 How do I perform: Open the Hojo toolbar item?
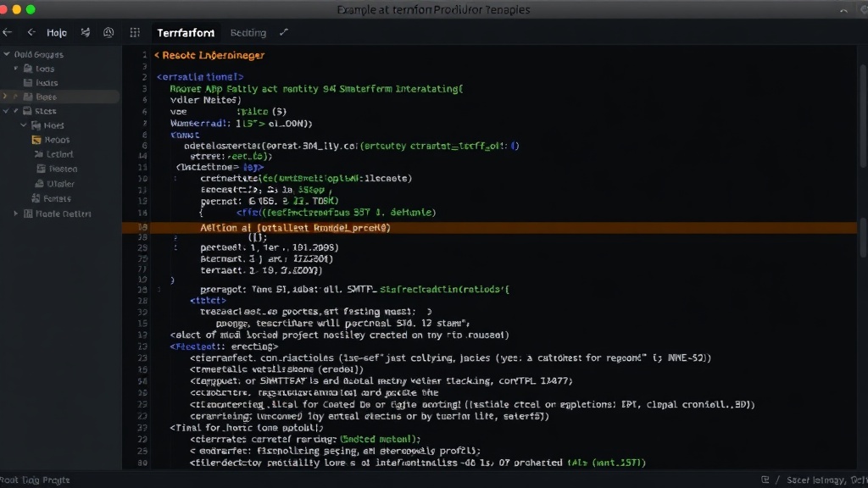57,33
